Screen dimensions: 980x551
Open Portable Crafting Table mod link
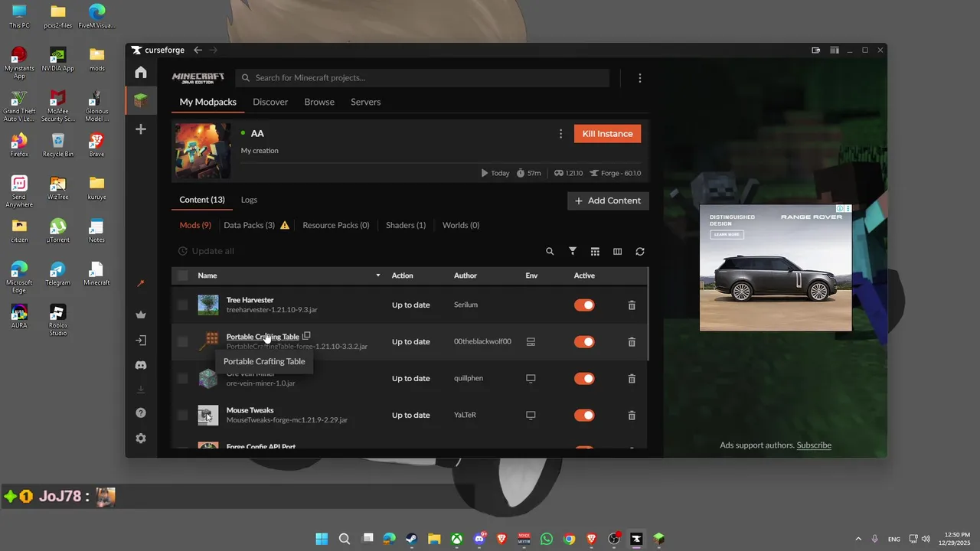(x=263, y=337)
